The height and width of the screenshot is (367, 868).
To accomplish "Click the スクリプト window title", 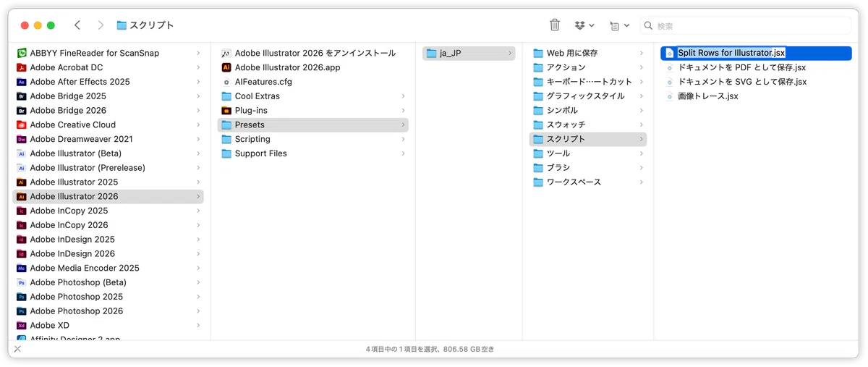I will point(152,25).
